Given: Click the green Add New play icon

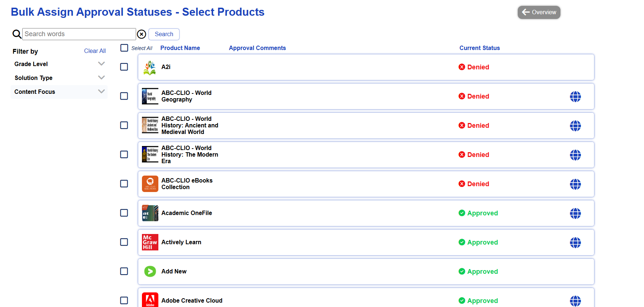Looking at the screenshot, I should click(x=150, y=271).
